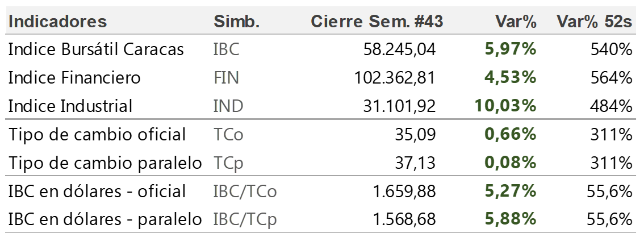Select the IBC/TCo symbol cell
Viewport: 644px width, 241px height.
point(245,192)
